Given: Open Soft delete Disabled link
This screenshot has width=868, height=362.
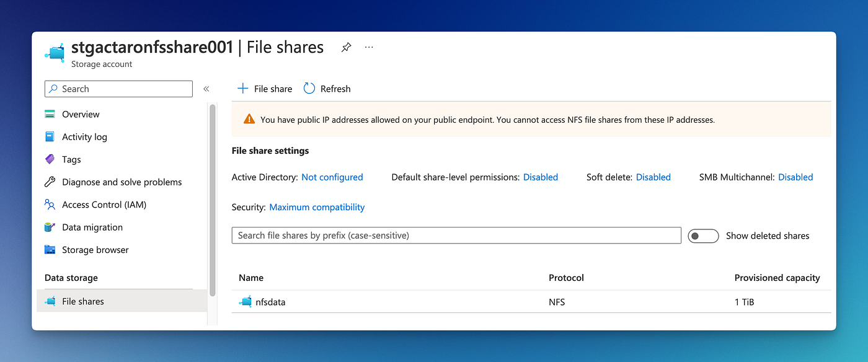Looking at the screenshot, I should click(653, 177).
